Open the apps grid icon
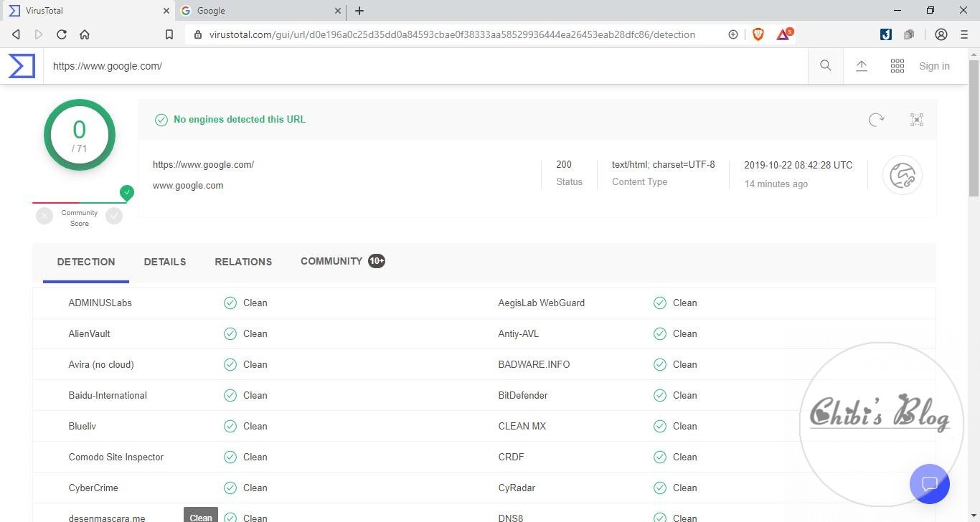980x522 pixels. coord(897,66)
